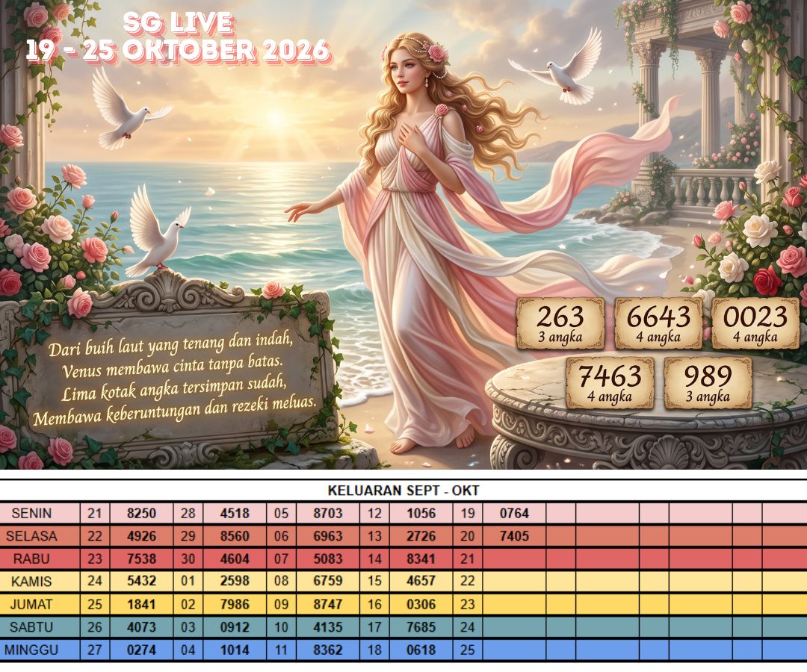Click result cell 1014
Viewport: 807px width, 672px height.
click(x=235, y=650)
